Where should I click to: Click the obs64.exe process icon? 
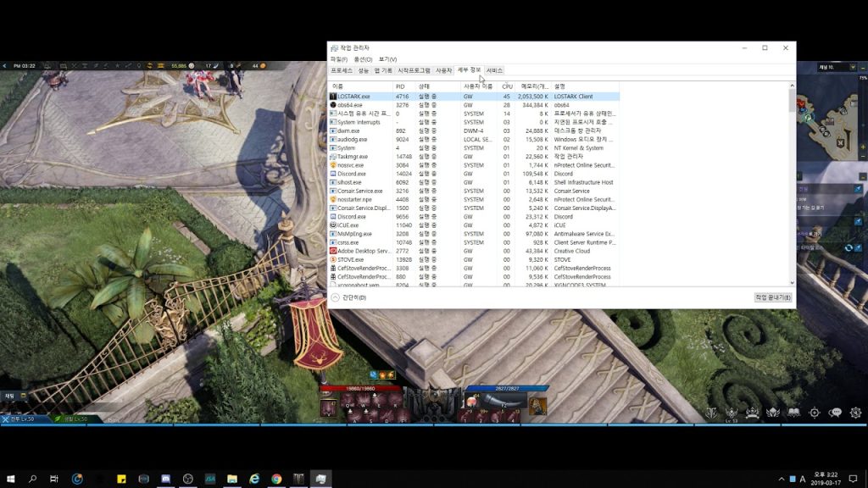(333, 105)
